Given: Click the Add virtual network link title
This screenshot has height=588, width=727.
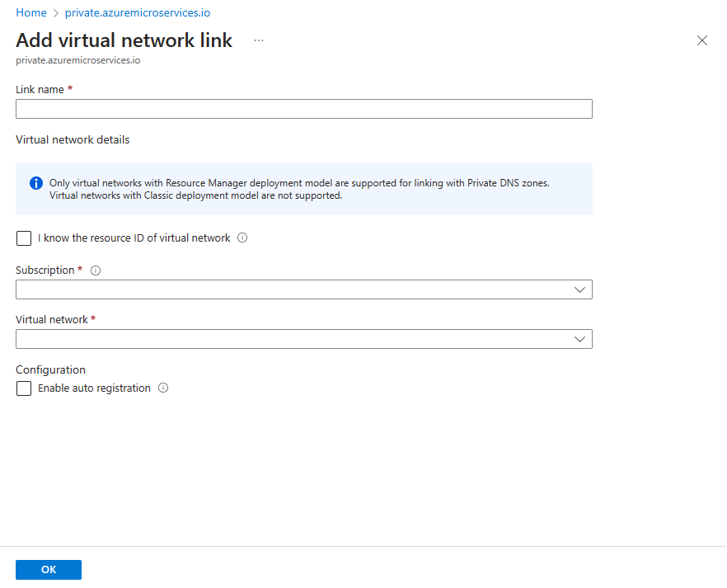Looking at the screenshot, I should [x=124, y=40].
